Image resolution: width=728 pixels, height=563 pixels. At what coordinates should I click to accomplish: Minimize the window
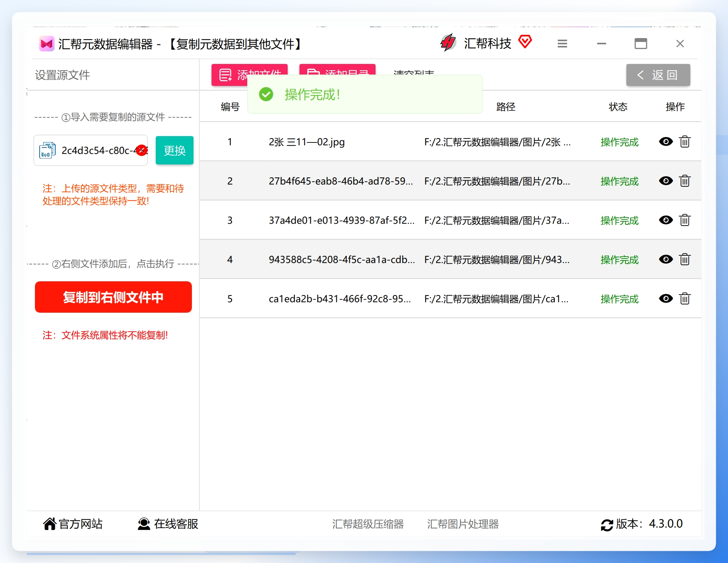point(602,44)
